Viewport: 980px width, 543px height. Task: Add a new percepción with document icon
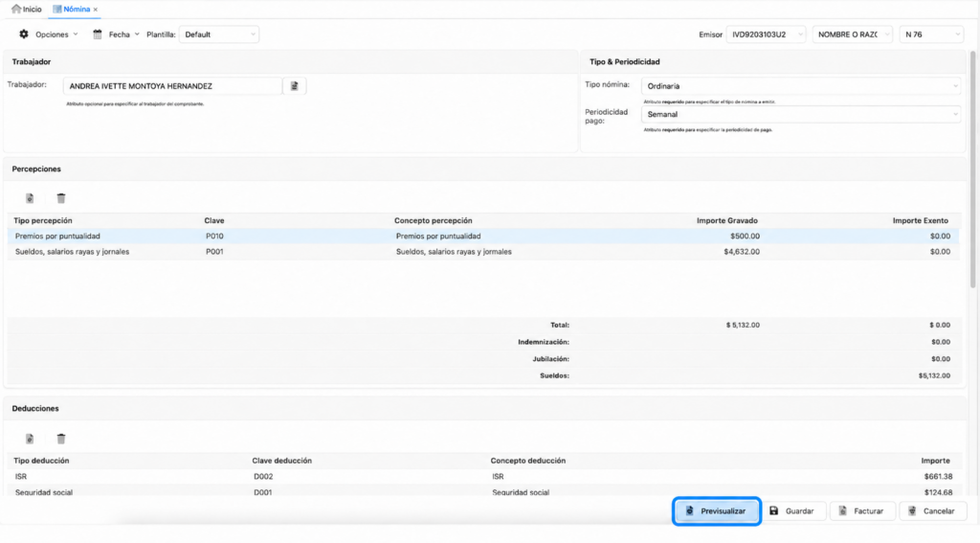tap(30, 198)
